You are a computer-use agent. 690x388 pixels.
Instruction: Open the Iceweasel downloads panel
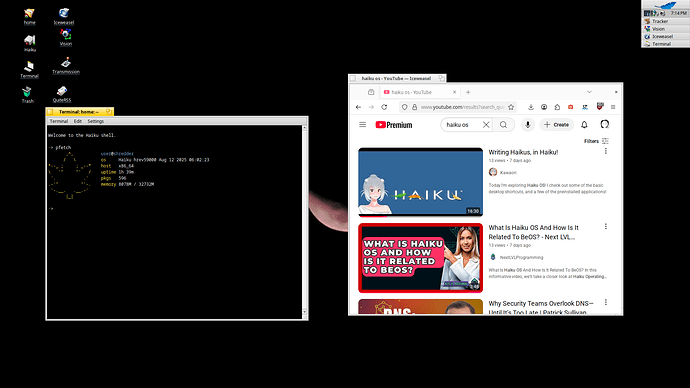531,107
